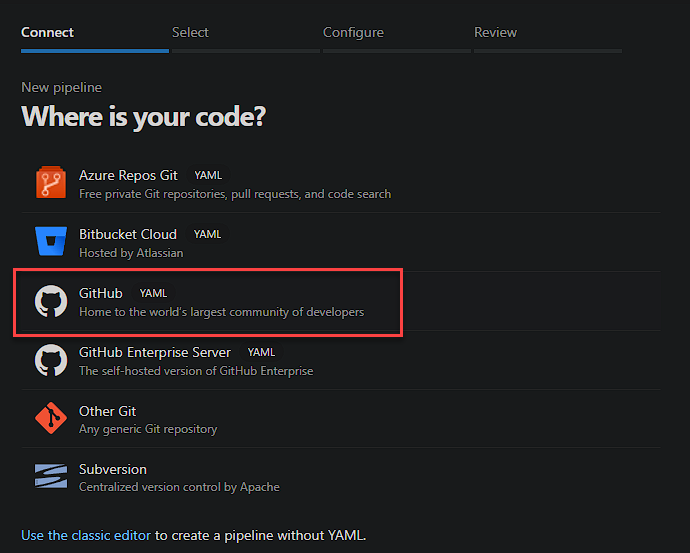
Task: Click the Subversion logo icon
Action: tap(51, 477)
